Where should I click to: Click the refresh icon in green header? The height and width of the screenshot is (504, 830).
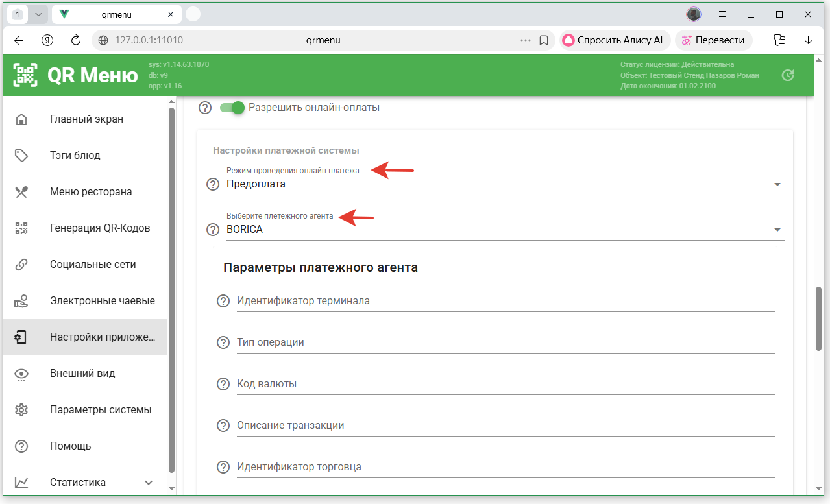[788, 75]
